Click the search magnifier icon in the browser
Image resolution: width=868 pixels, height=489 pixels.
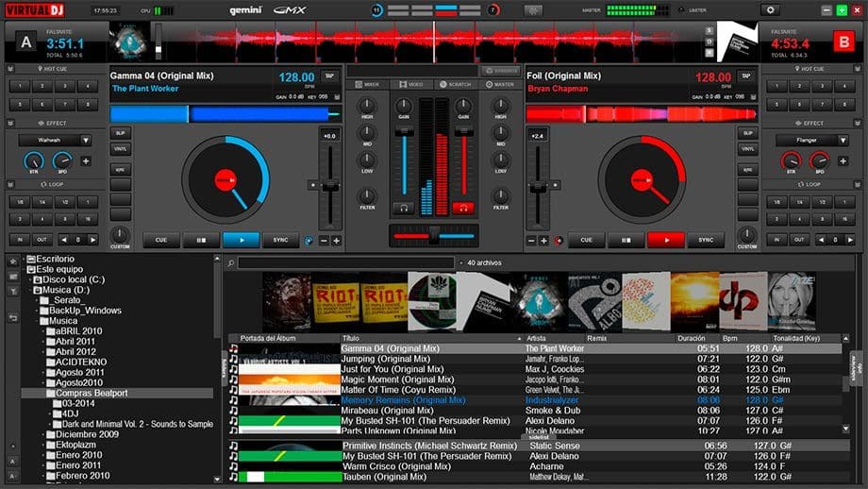[x=231, y=263]
